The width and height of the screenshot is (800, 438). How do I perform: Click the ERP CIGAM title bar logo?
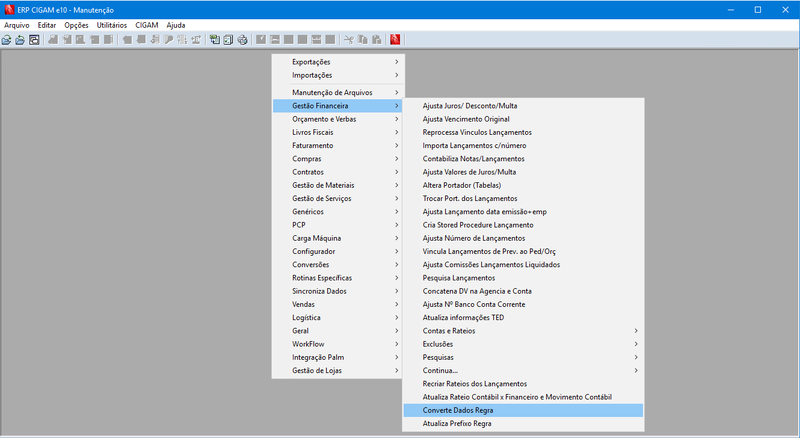coord(9,10)
